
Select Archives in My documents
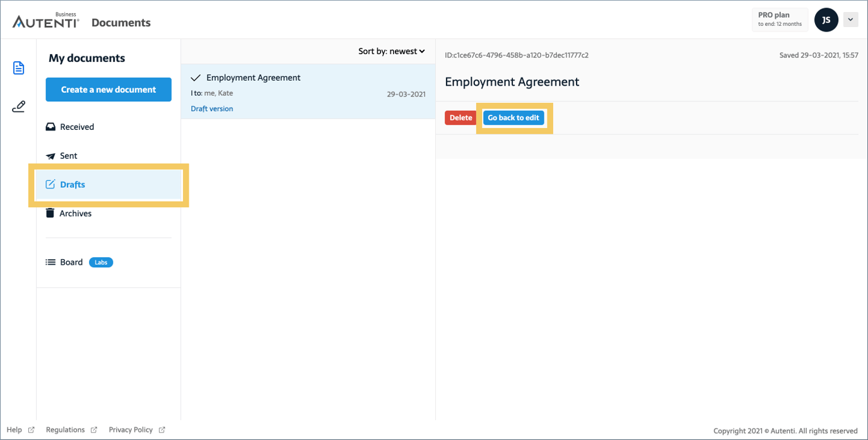(x=75, y=214)
